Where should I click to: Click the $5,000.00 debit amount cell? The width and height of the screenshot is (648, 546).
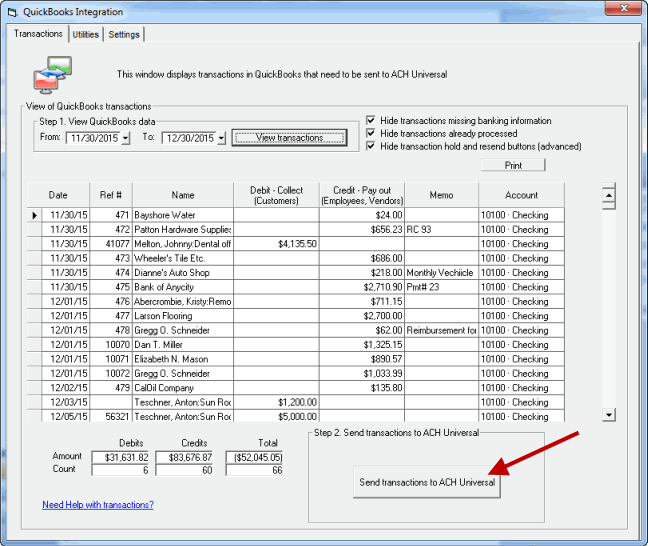tap(276, 416)
